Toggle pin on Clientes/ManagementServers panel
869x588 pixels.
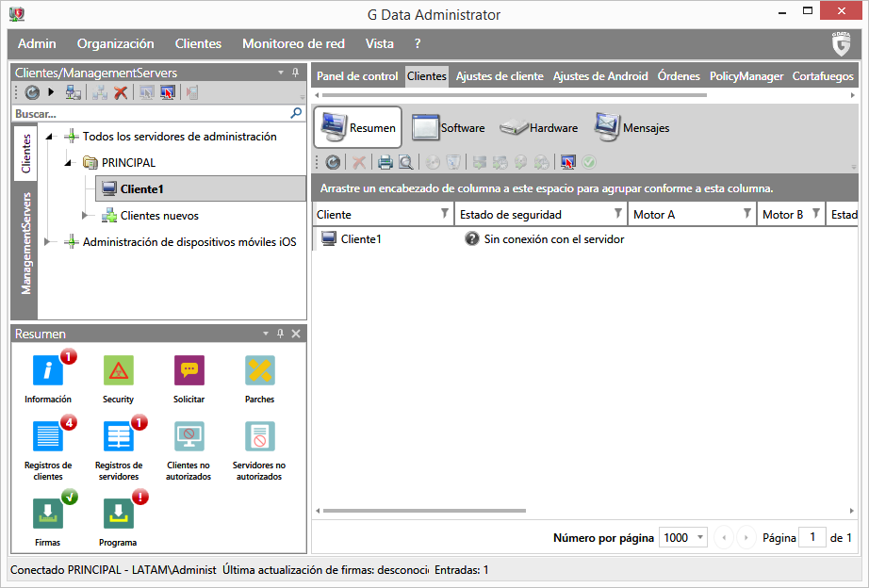point(295,73)
